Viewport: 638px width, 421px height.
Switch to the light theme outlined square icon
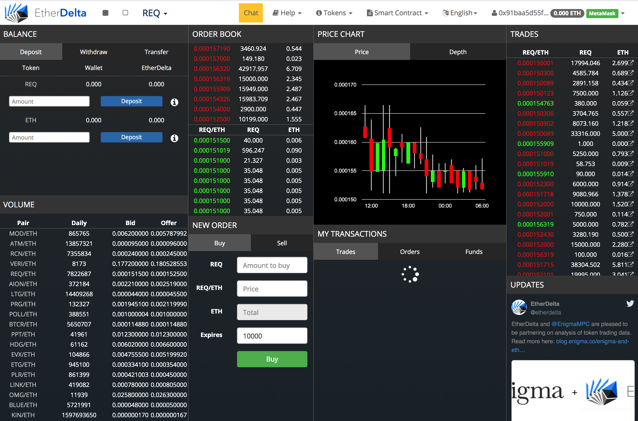pyautogui.click(x=125, y=13)
